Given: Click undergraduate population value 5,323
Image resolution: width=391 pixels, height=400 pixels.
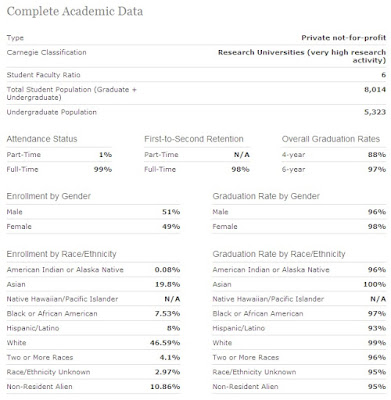Looking at the screenshot, I should pos(375,112).
